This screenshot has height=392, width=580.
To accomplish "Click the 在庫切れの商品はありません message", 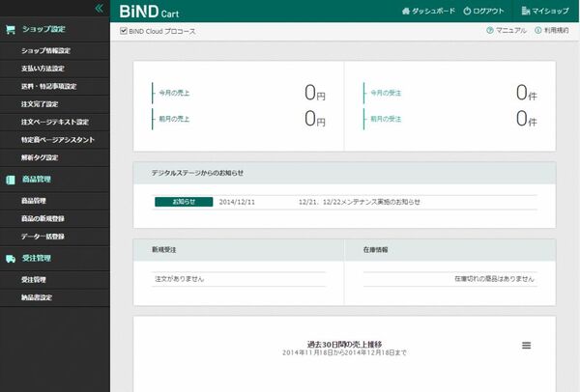I will pyautogui.click(x=494, y=279).
